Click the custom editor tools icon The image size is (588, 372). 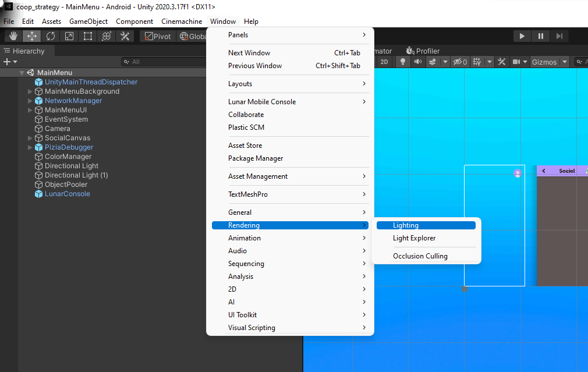click(125, 36)
